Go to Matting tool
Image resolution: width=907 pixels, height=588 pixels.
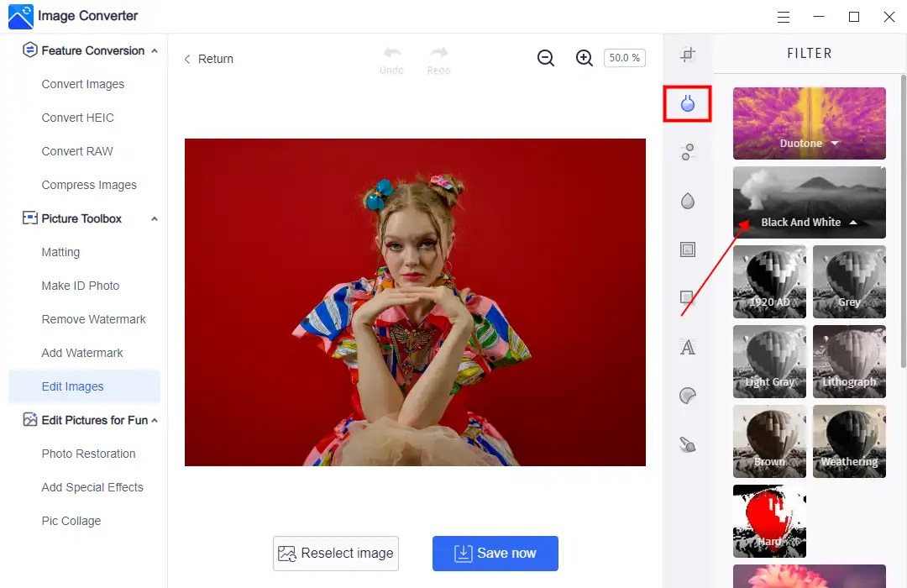pyautogui.click(x=60, y=252)
